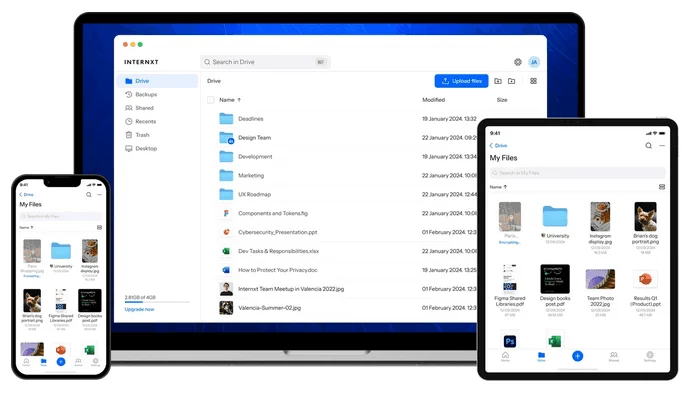Open the more options menu on tablet
Image resolution: width=690 pixels, height=401 pixels.
[x=662, y=146]
